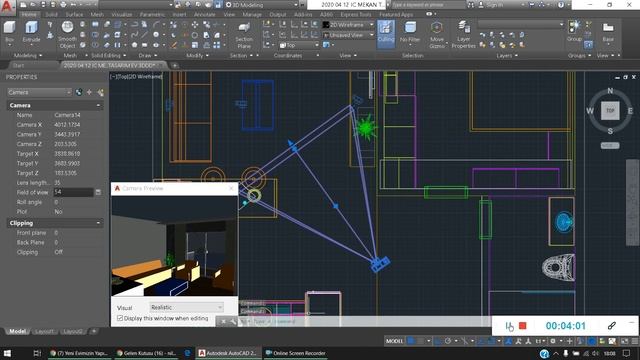Open the Unsaved View dropdown
Screen dimensions: 640x360
point(348,35)
